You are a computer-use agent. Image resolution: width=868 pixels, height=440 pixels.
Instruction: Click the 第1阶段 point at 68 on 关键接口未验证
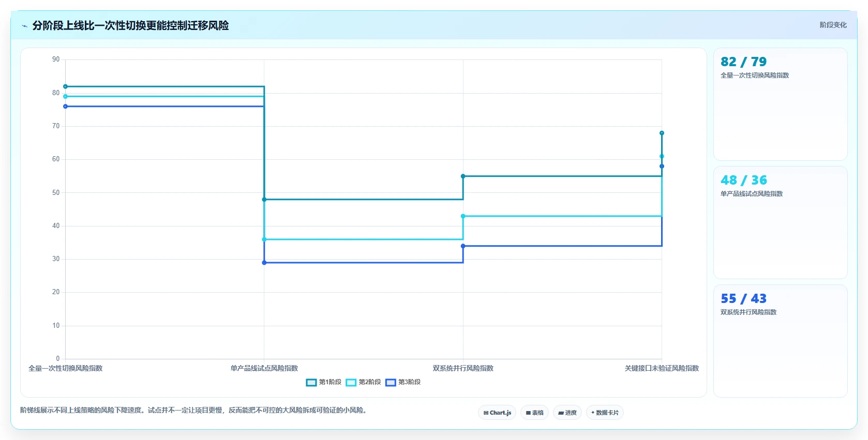(662, 133)
